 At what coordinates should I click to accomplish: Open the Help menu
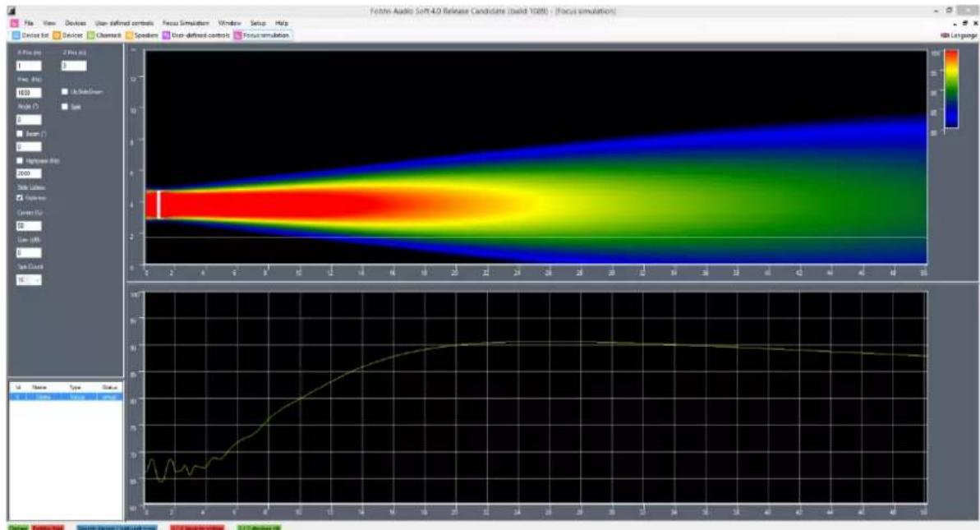pyautogui.click(x=282, y=23)
